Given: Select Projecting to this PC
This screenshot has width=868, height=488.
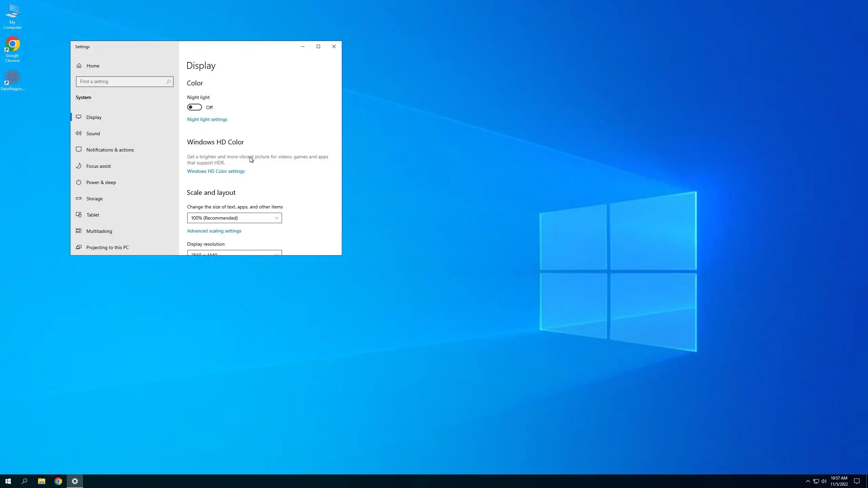Looking at the screenshot, I should point(107,247).
